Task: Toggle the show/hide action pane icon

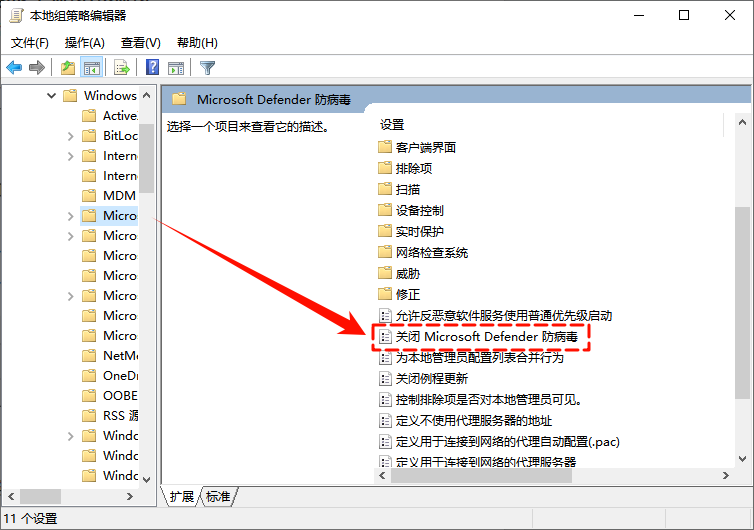Action: [176, 68]
